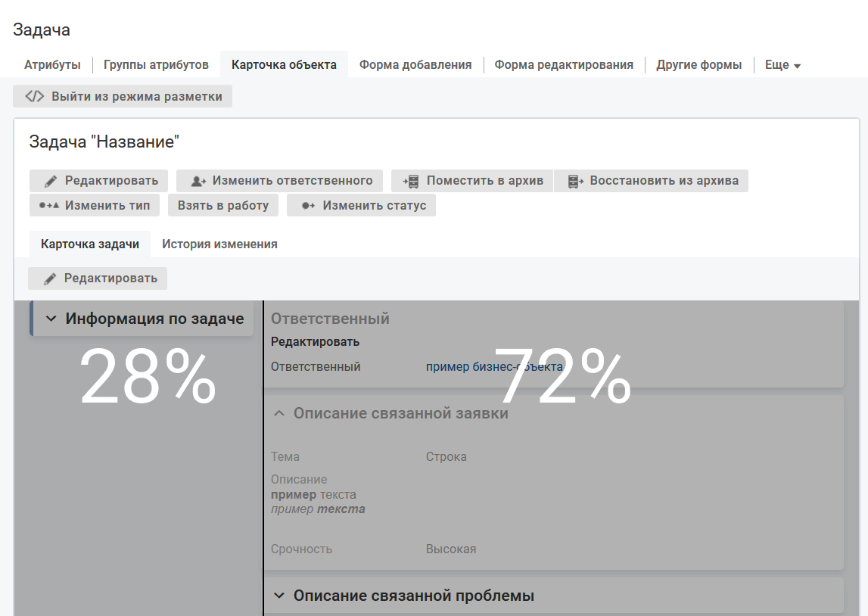This screenshot has height=616, width=868.
Task: Go to the Форма добавления tab
Action: click(415, 65)
